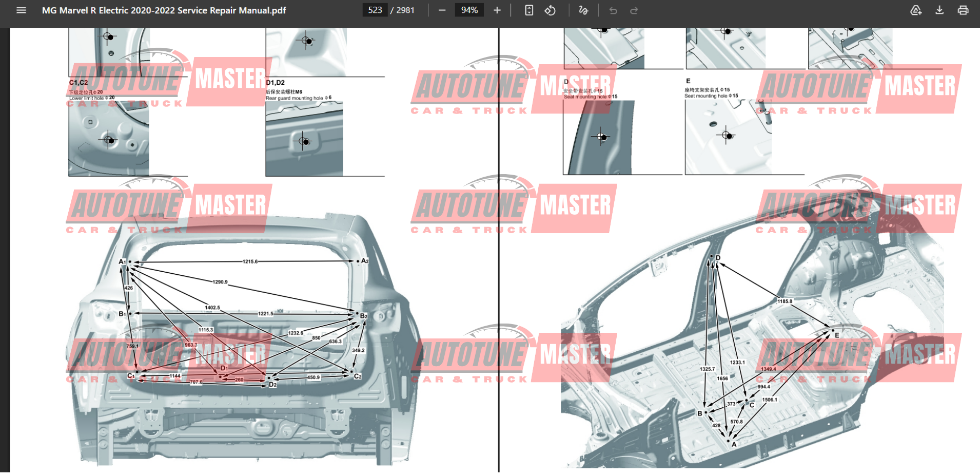This screenshot has height=473, width=980.
Task: Click the page number field showing 523
Action: (375, 10)
